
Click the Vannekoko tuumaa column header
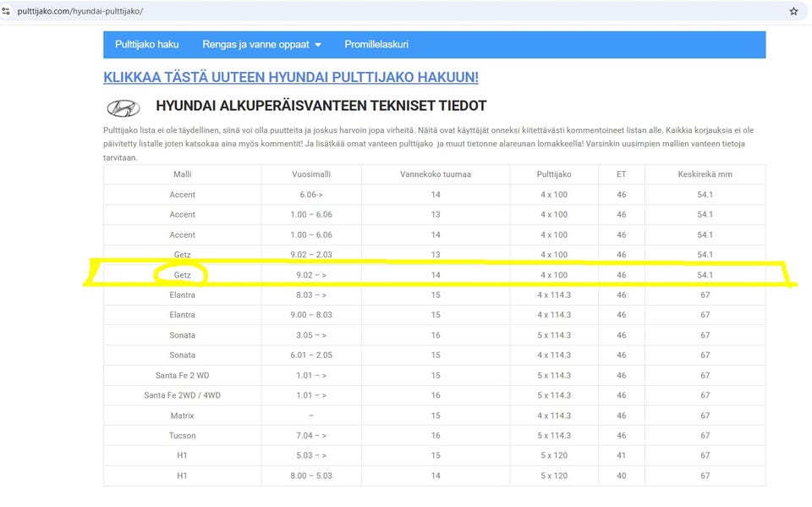pos(436,174)
